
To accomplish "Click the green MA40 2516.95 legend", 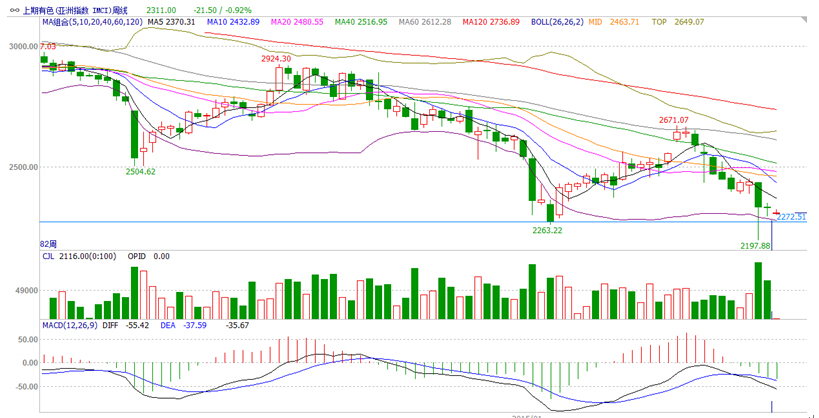I will 360,21.
